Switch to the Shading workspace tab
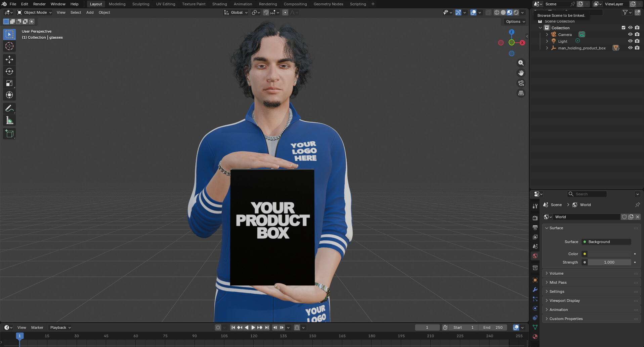Viewport: 644px width, 347px height. (219, 4)
